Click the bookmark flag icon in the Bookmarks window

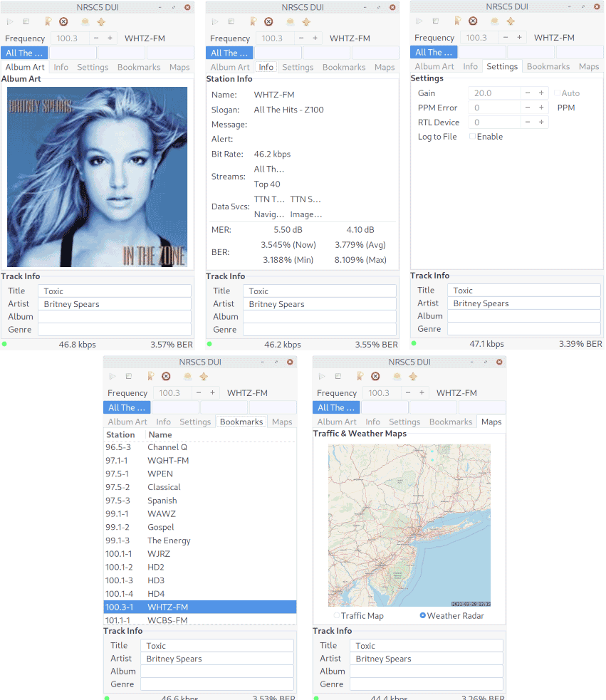(151, 376)
